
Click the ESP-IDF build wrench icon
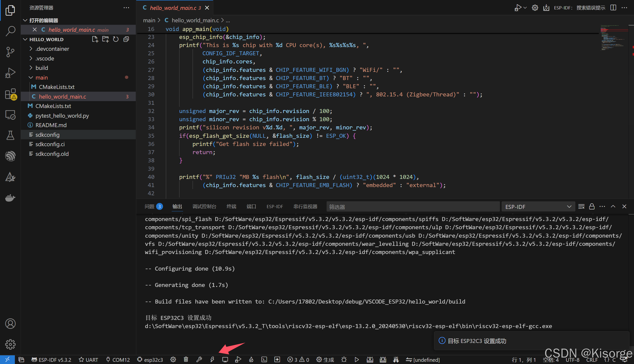[x=199, y=360]
